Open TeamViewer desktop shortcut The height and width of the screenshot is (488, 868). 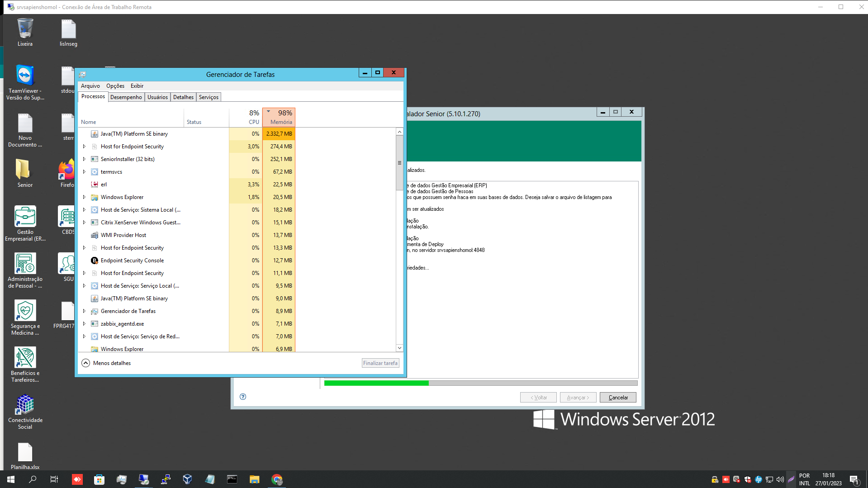click(x=25, y=82)
